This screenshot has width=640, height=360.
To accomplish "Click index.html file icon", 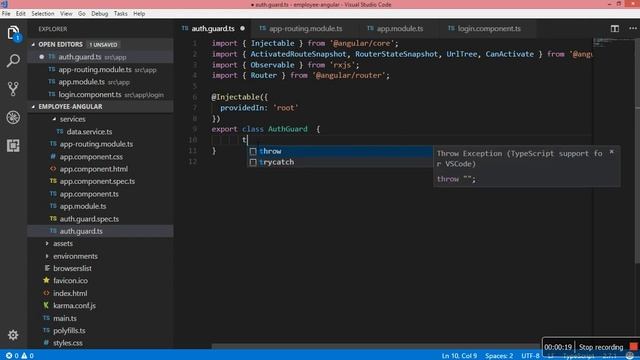I will [x=46, y=293].
